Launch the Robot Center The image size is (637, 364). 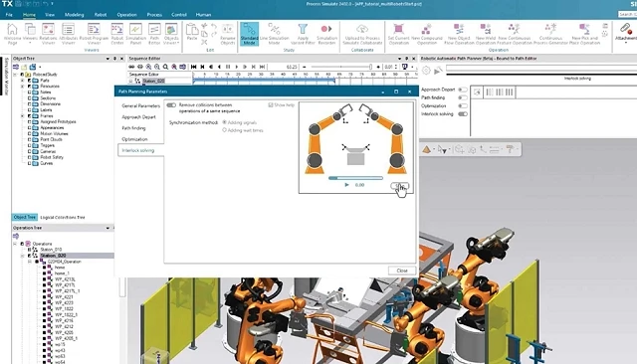[117, 34]
